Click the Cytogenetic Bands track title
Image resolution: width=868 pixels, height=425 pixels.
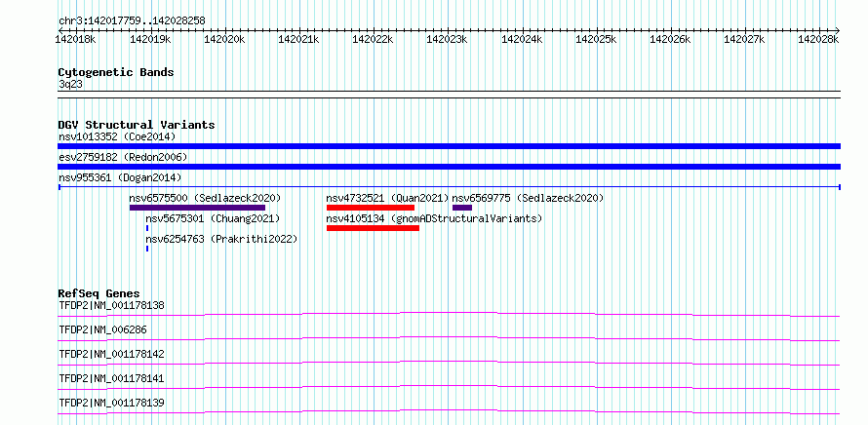click(116, 72)
